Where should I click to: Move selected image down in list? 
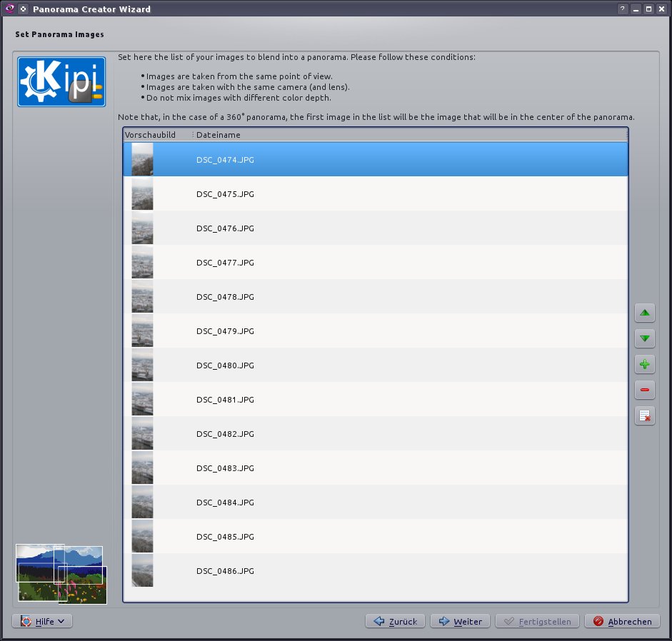tap(644, 338)
